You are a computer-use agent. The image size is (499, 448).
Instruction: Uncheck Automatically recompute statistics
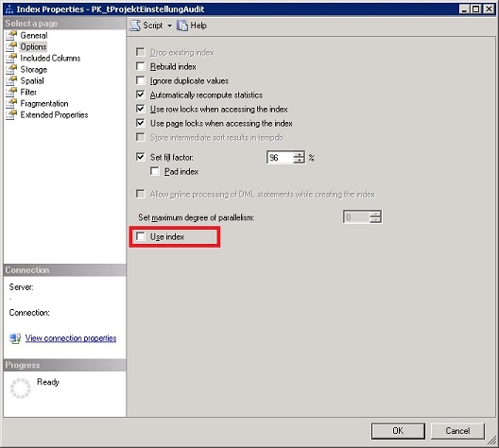pyautogui.click(x=140, y=95)
